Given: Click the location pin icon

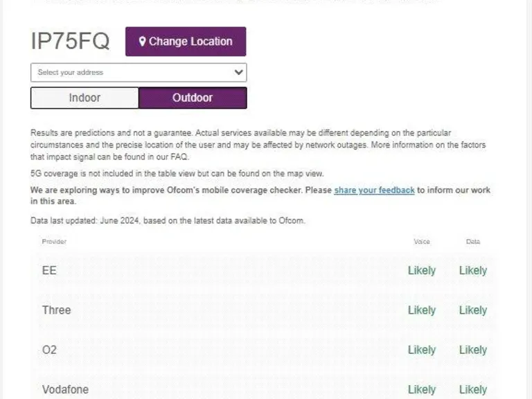Looking at the screenshot, I should coord(142,42).
